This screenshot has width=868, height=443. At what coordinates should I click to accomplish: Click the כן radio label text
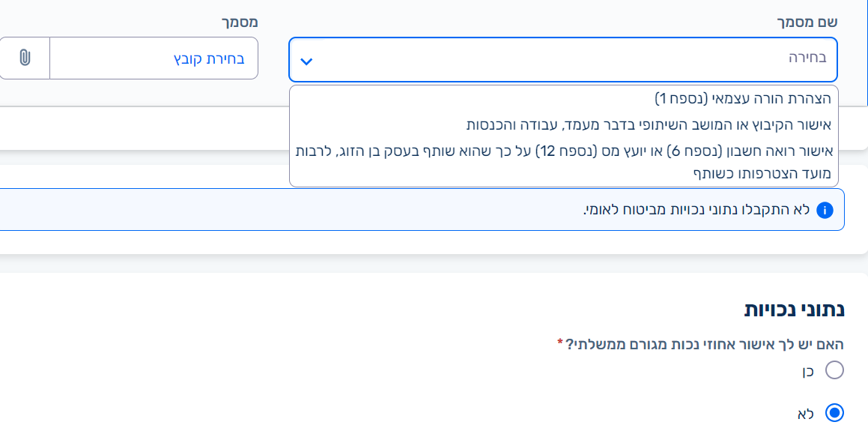pos(807,371)
